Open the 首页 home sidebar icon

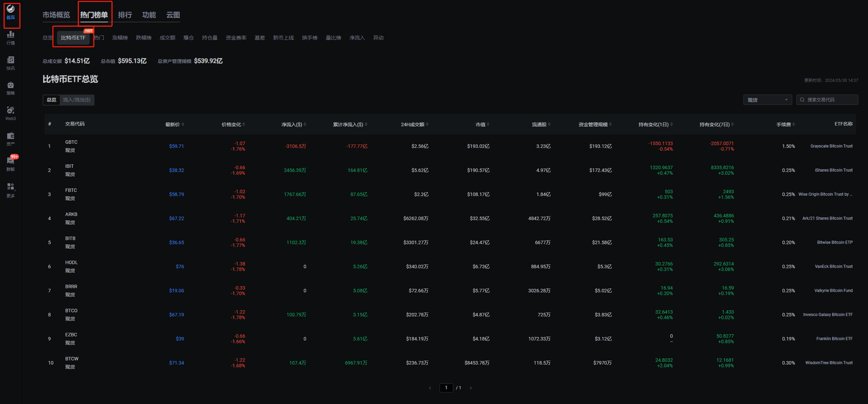click(10, 12)
